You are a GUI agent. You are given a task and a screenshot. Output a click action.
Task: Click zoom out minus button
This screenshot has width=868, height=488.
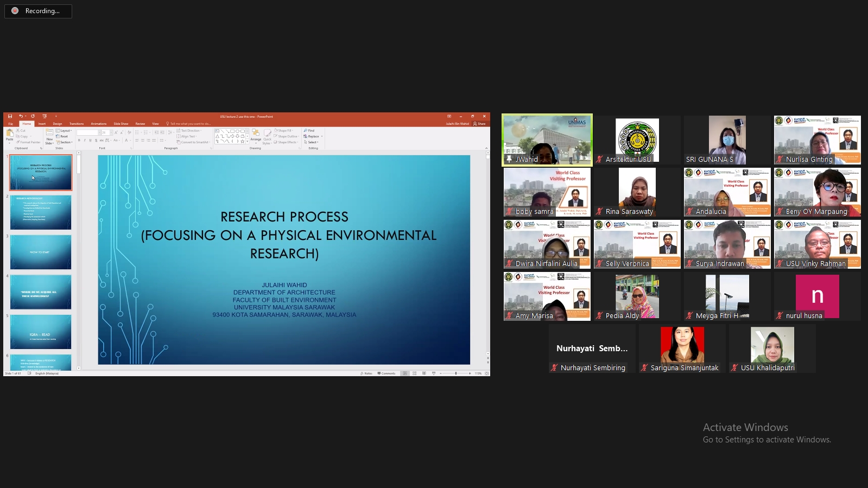point(441,373)
